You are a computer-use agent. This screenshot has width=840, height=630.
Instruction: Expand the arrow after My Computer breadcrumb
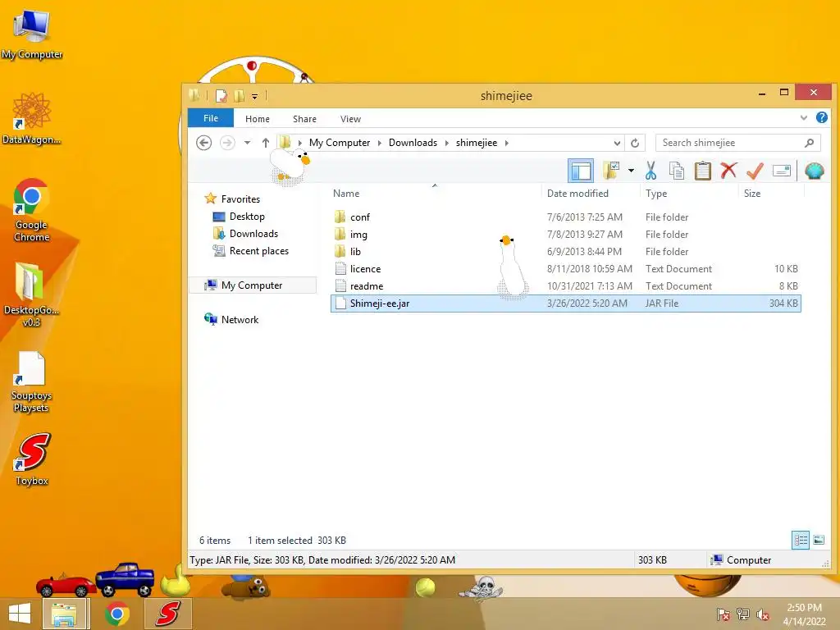(379, 143)
